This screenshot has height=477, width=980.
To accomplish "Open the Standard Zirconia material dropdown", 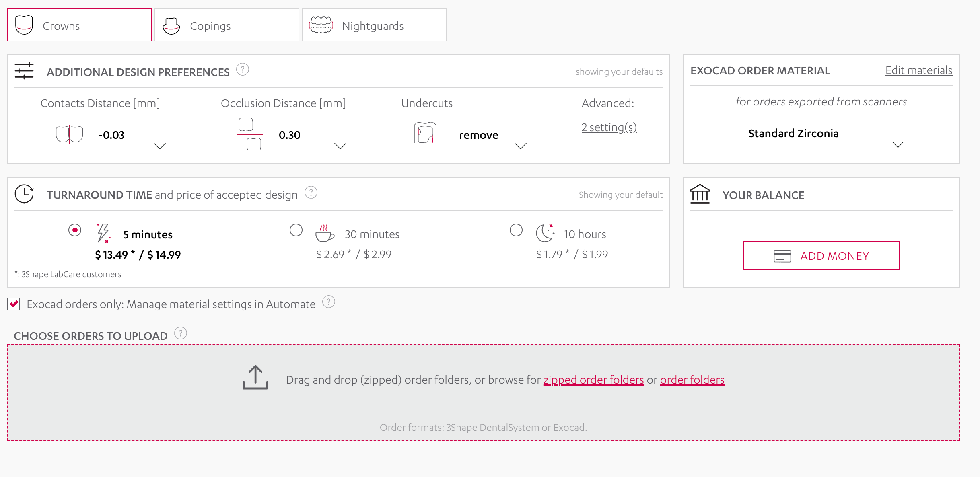I will coord(898,144).
